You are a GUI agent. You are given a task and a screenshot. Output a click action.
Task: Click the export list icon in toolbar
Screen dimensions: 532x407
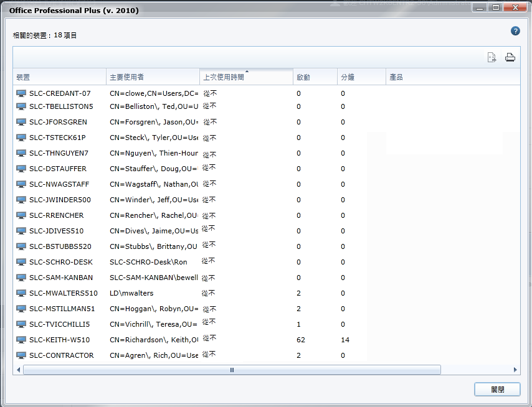[x=492, y=58]
